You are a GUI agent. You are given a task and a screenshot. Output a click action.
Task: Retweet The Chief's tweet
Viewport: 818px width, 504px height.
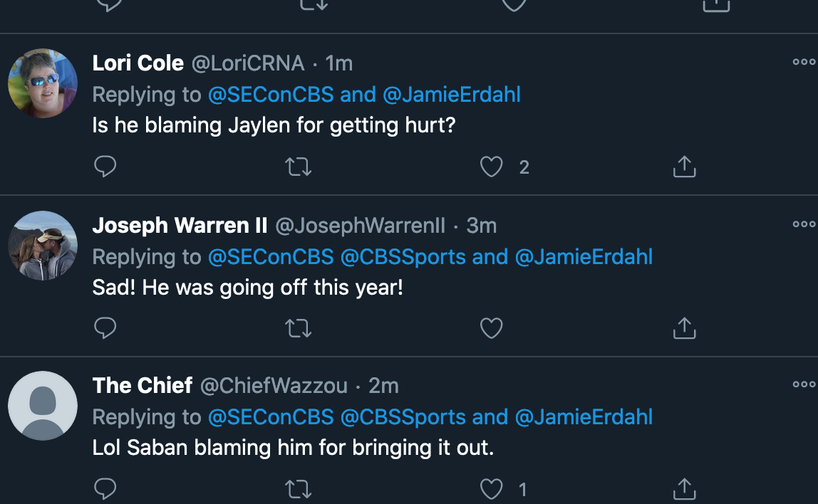click(x=299, y=489)
